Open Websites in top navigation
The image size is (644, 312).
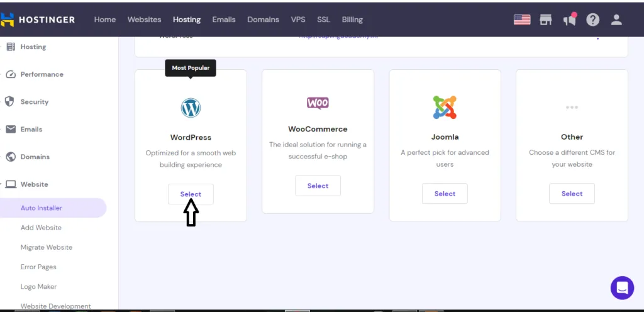point(144,19)
